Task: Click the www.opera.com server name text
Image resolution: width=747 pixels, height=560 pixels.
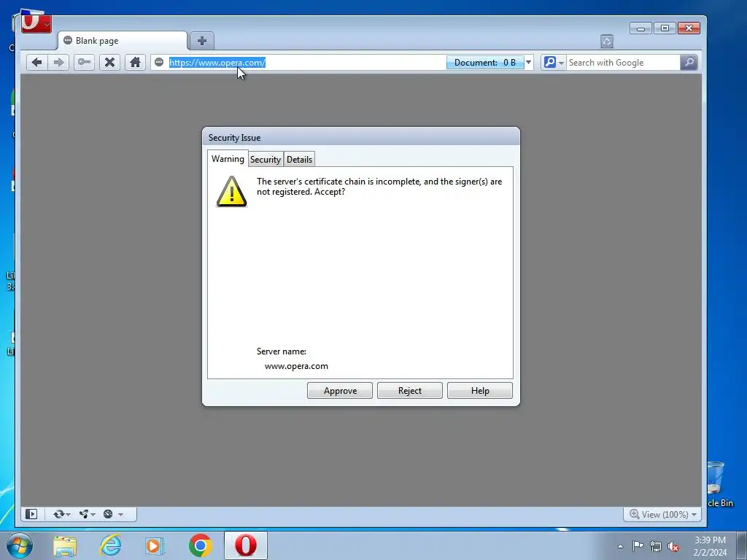Action: point(296,366)
